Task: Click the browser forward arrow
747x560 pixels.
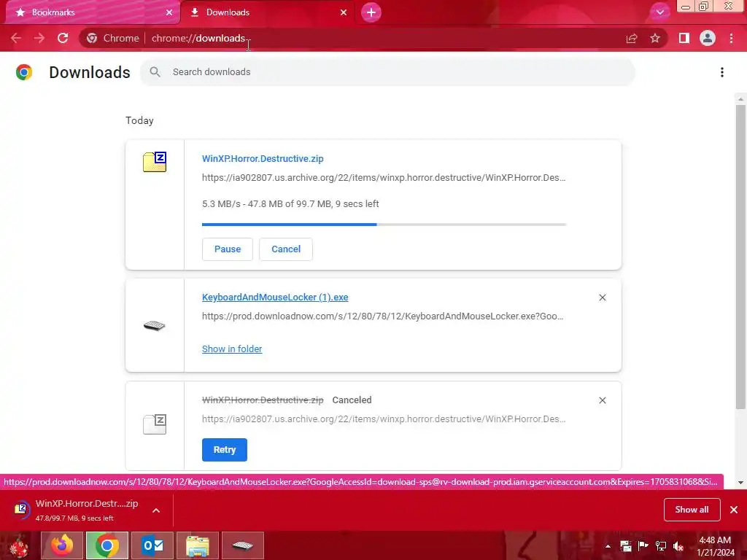Action: pyautogui.click(x=39, y=38)
